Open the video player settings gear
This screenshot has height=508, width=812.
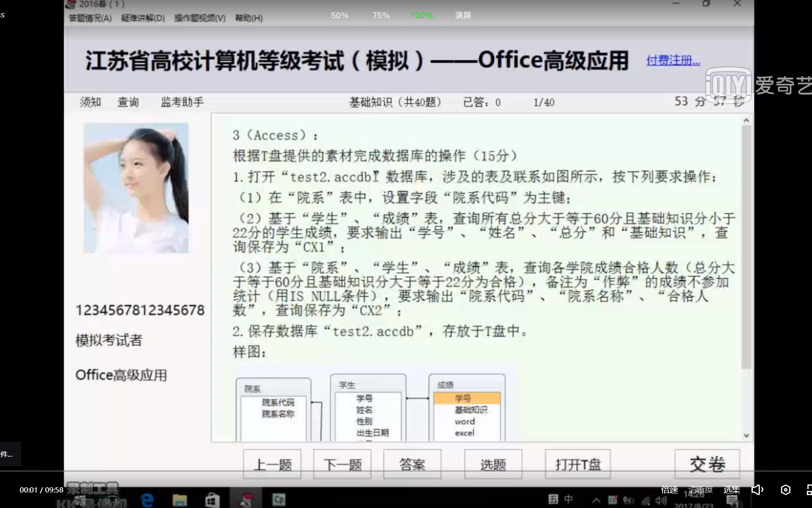click(785, 490)
